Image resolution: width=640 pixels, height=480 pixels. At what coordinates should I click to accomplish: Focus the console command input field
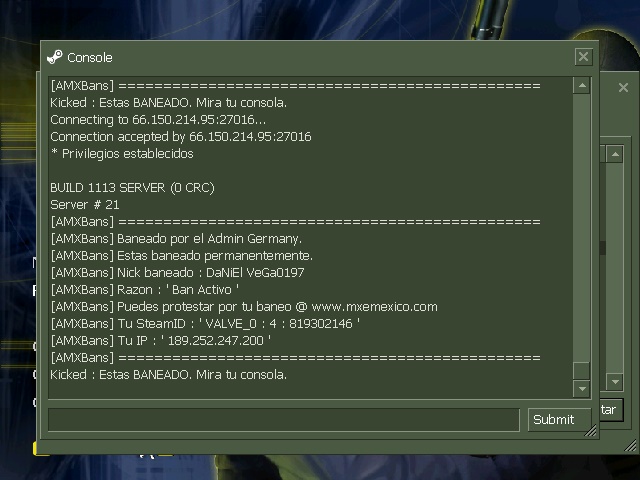point(284,419)
